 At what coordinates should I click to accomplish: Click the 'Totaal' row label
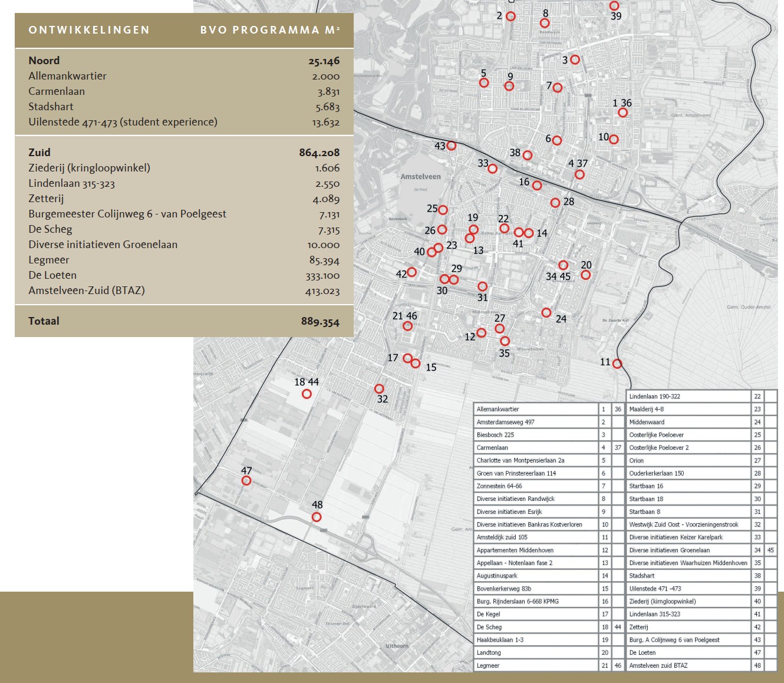44,321
